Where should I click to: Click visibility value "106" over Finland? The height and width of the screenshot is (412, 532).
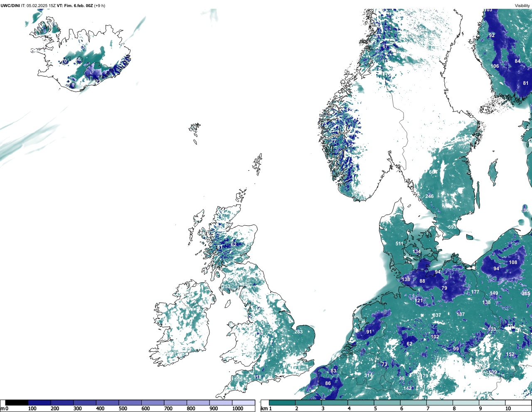tap(495, 66)
